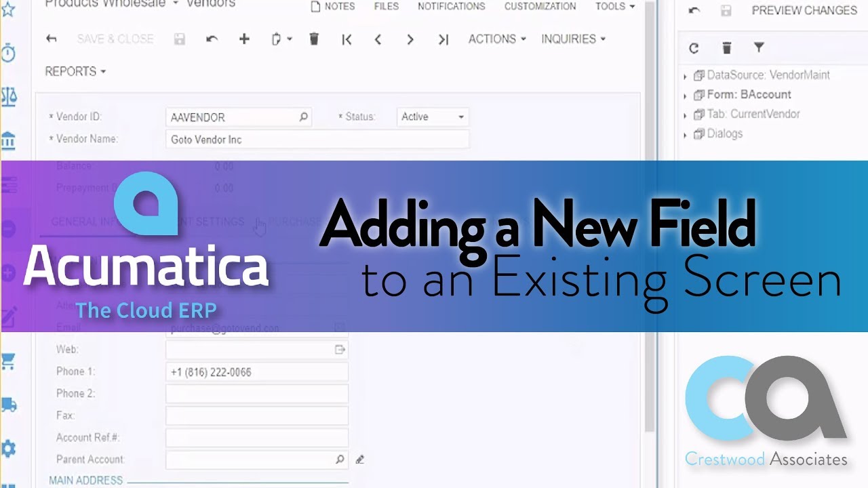Add a new vendor with the plus icon

244,39
